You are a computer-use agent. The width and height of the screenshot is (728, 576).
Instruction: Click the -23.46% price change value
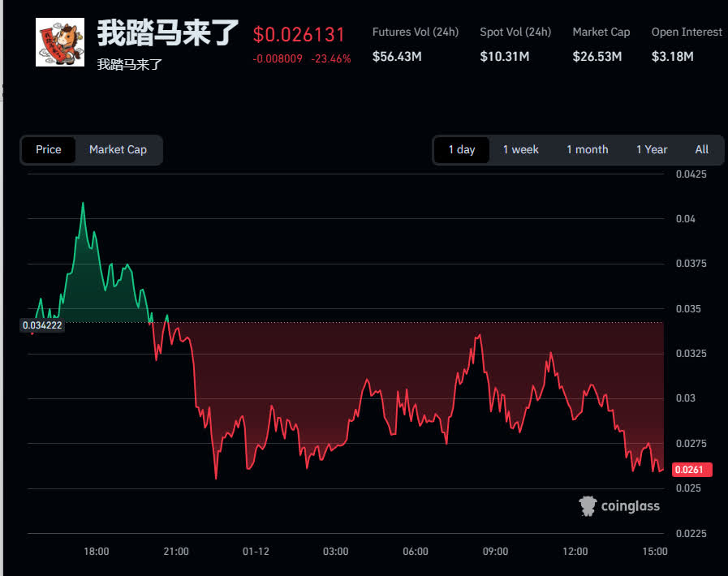click(331, 59)
